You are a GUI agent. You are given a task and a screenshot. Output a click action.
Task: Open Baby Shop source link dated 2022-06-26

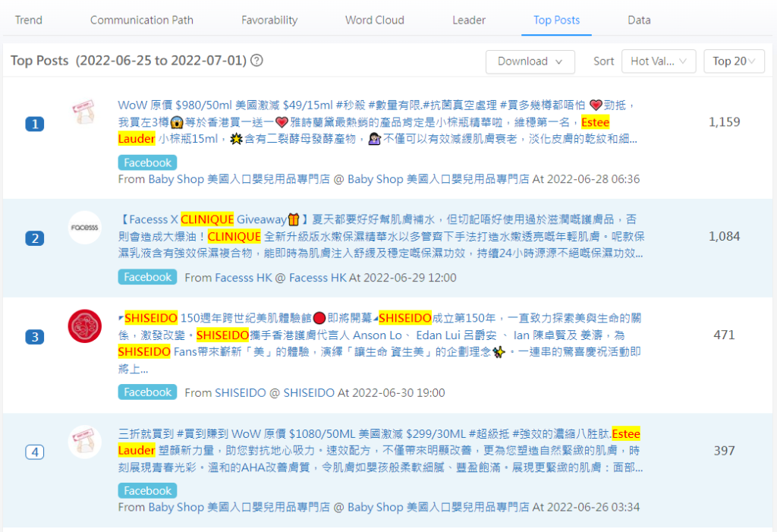click(239, 507)
